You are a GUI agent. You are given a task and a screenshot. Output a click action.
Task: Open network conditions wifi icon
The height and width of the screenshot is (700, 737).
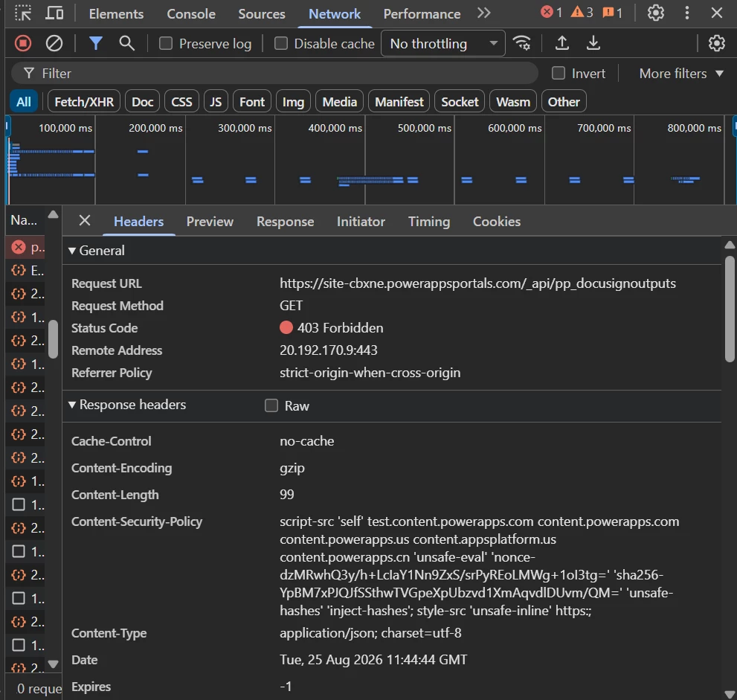tap(522, 43)
